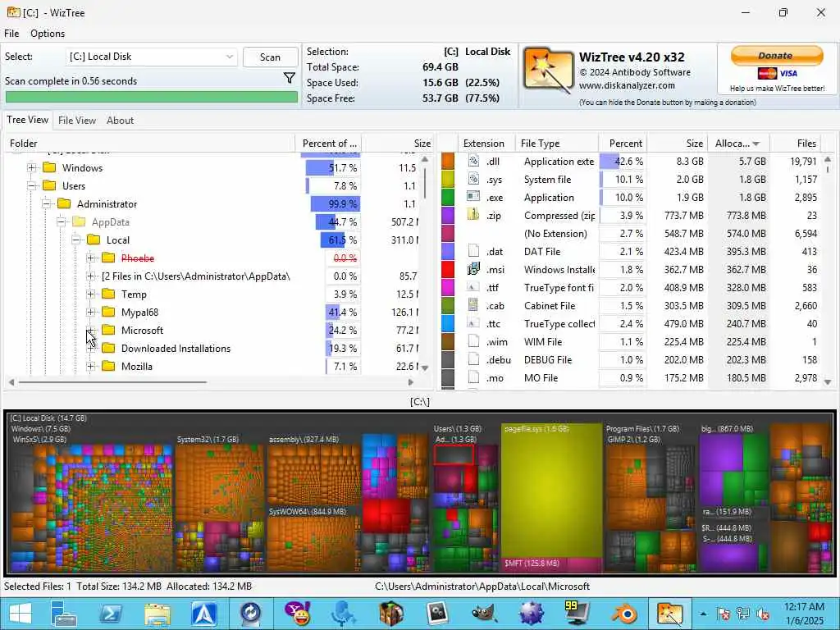
Task: Open the Yahoo Messenger taskbar icon
Action: point(297,614)
